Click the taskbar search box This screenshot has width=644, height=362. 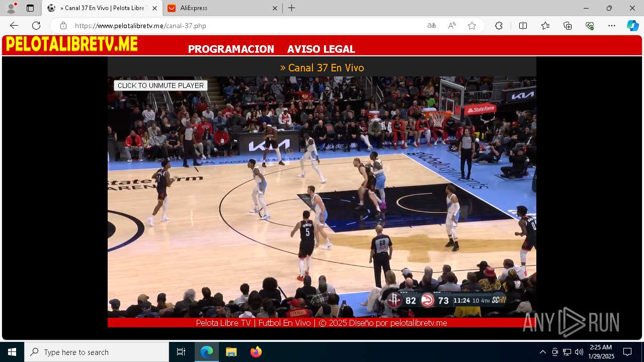click(x=97, y=352)
